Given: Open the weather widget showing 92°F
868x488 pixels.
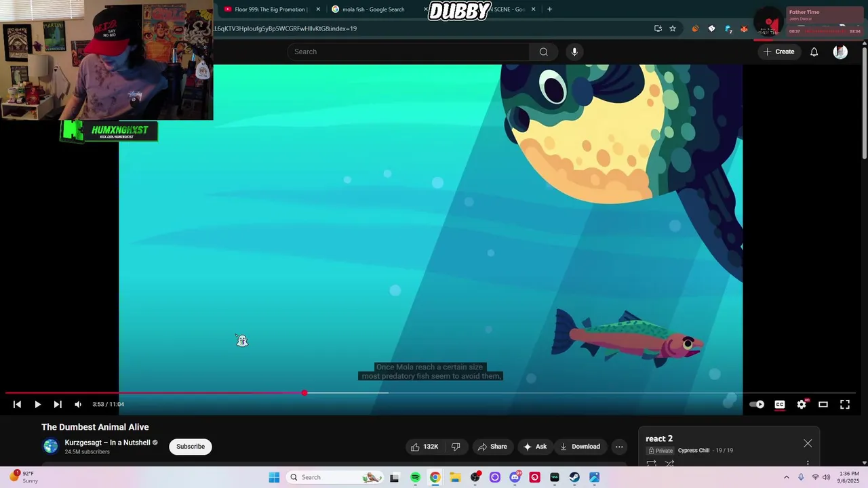Looking at the screenshot, I should 24,477.
